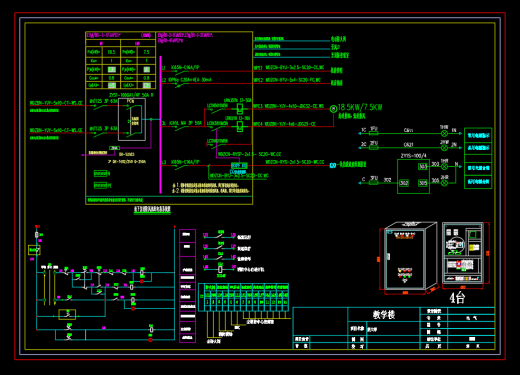Select the magenta function description column
Image resolution: width=520 pixels, height=375 pixels.
pyautogui.click(x=187, y=286)
